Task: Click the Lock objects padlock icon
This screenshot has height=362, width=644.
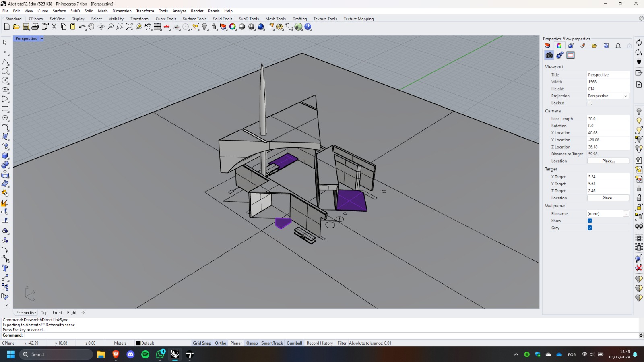Action: click(x=214, y=27)
